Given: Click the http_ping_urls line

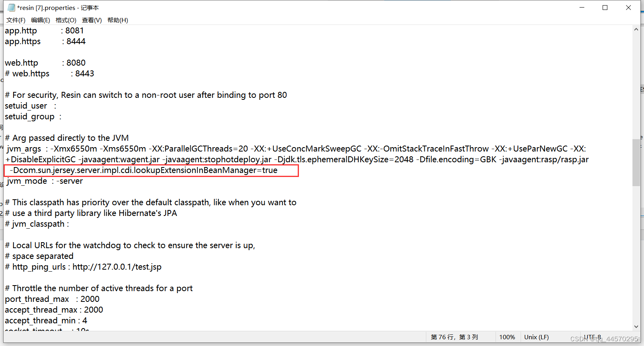Looking at the screenshot, I should click(83, 267).
